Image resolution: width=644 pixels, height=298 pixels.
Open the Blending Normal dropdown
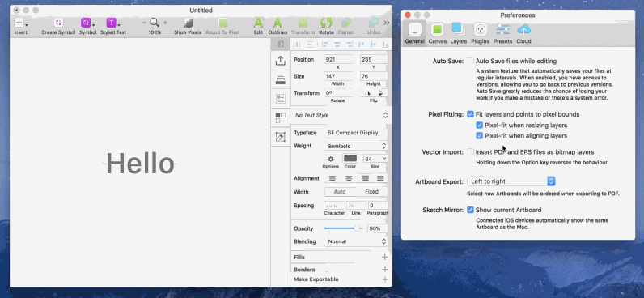[356, 241]
